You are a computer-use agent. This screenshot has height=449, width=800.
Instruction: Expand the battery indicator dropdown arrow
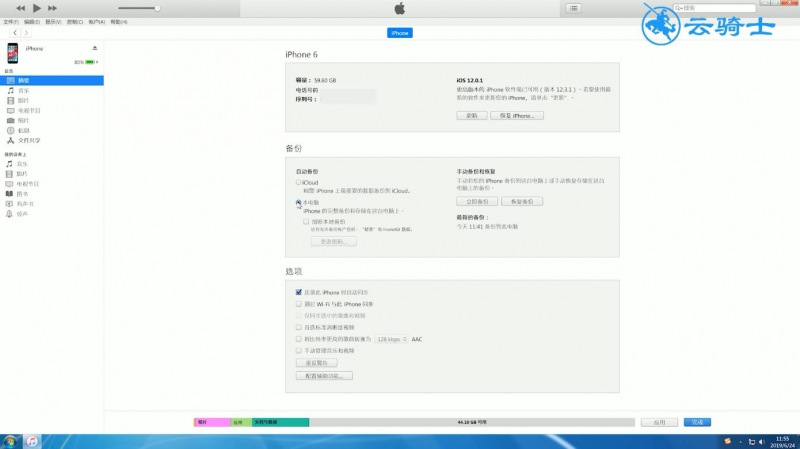[97, 62]
